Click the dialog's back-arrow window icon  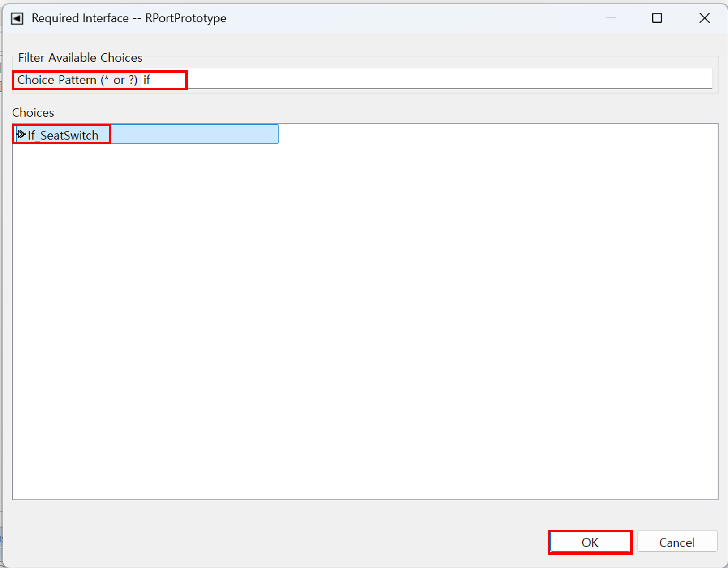coord(17,18)
